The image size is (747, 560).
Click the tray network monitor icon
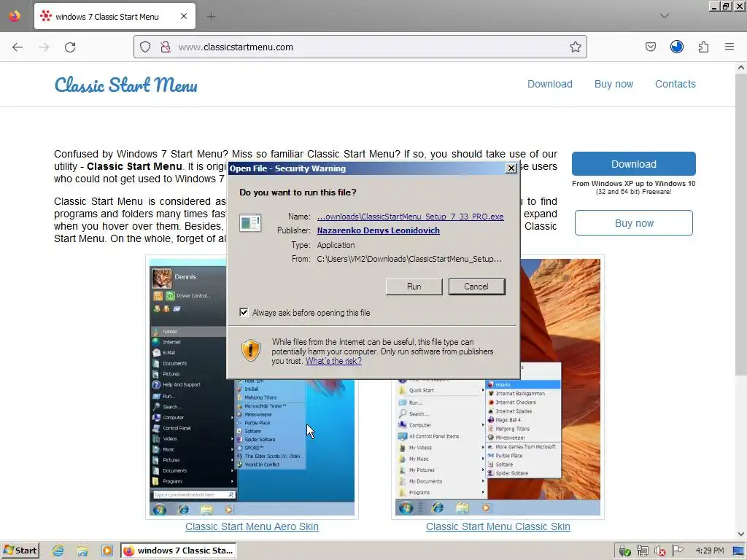[642, 551]
